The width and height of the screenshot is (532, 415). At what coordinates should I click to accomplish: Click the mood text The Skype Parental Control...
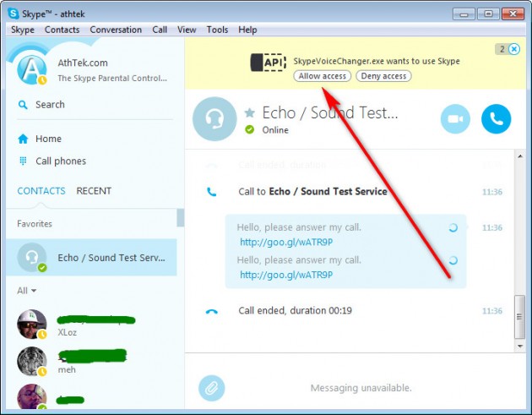(112, 78)
